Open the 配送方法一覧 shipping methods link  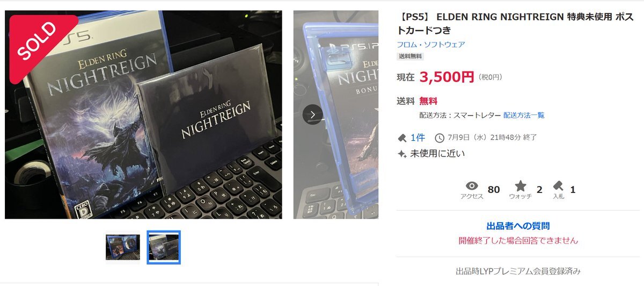point(524,115)
